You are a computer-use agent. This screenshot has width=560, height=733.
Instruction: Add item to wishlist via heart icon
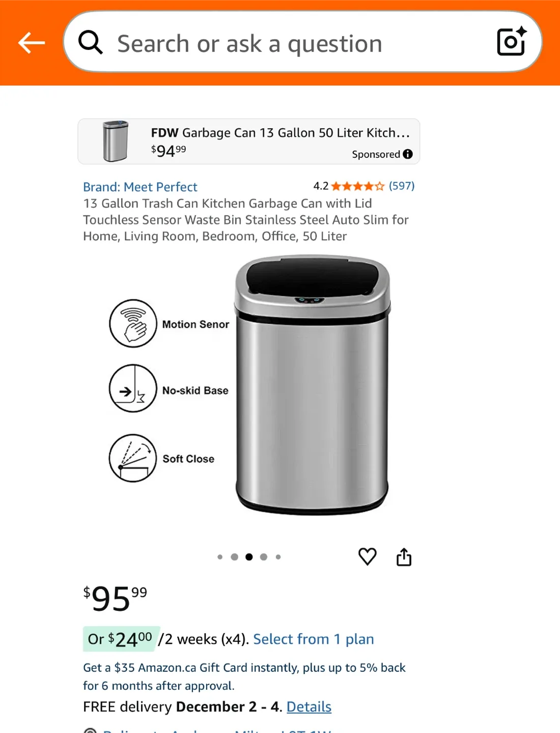pyautogui.click(x=368, y=556)
